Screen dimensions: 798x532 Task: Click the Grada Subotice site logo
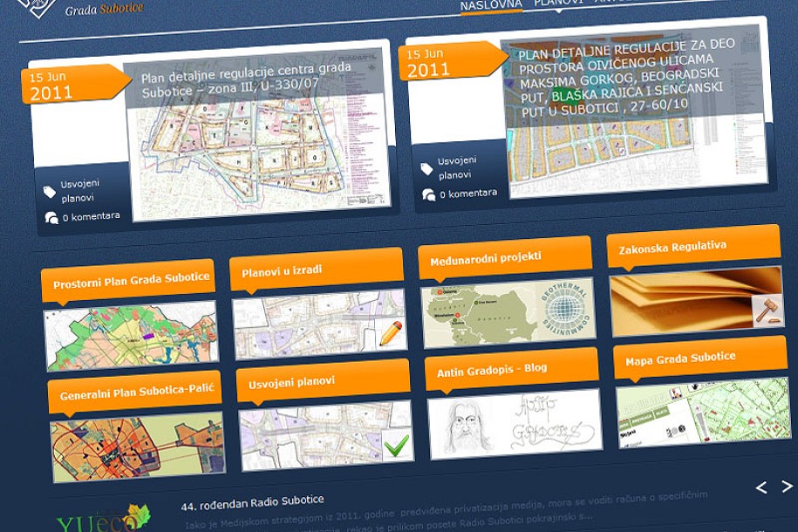78,8
